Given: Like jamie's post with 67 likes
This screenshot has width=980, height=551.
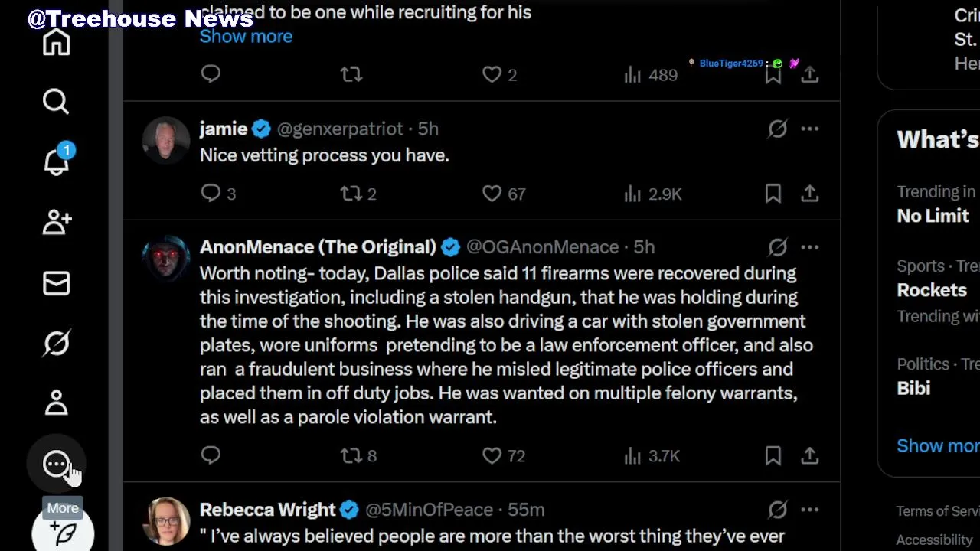Looking at the screenshot, I should [492, 194].
